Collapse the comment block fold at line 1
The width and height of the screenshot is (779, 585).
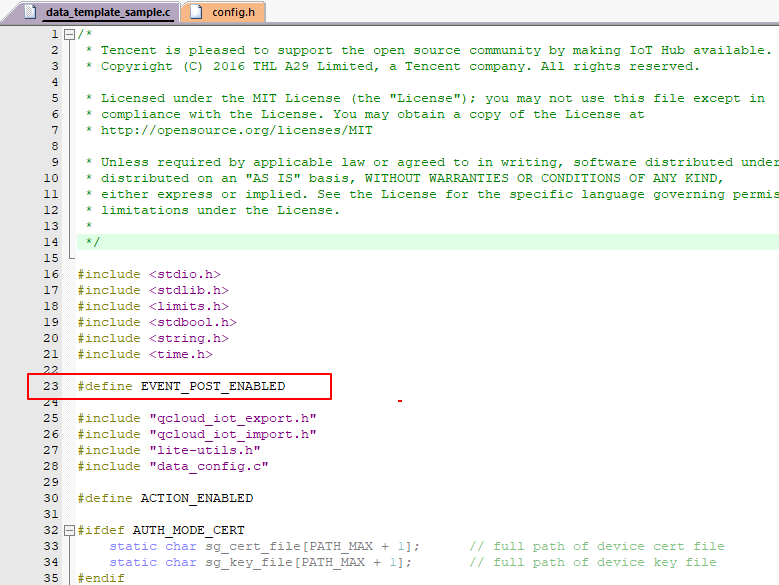tap(70, 34)
